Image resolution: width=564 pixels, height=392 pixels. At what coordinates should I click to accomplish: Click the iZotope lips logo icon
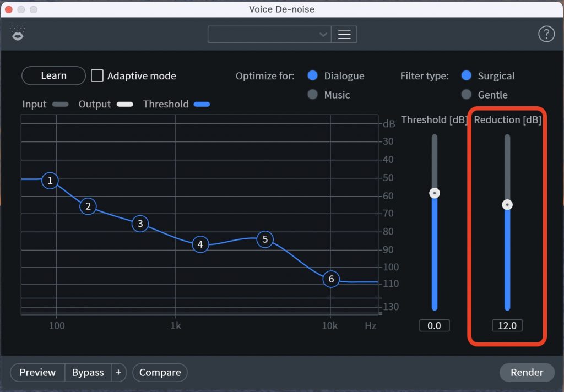pyautogui.click(x=17, y=34)
